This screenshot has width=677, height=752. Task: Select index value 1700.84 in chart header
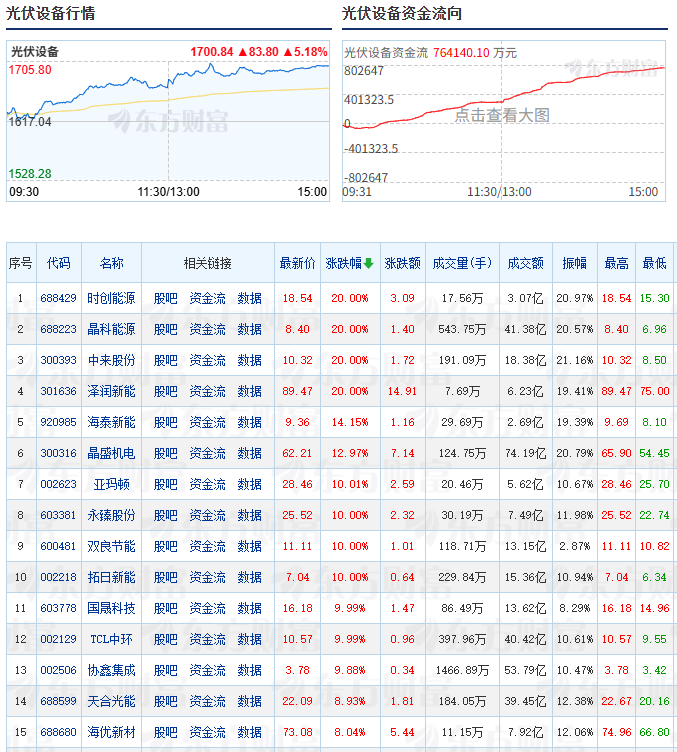pyautogui.click(x=211, y=52)
